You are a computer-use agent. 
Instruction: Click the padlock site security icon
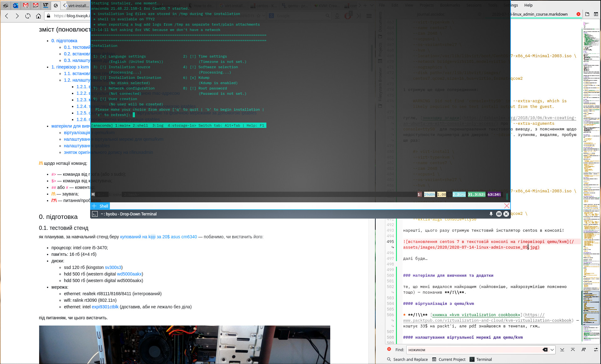tap(49, 16)
